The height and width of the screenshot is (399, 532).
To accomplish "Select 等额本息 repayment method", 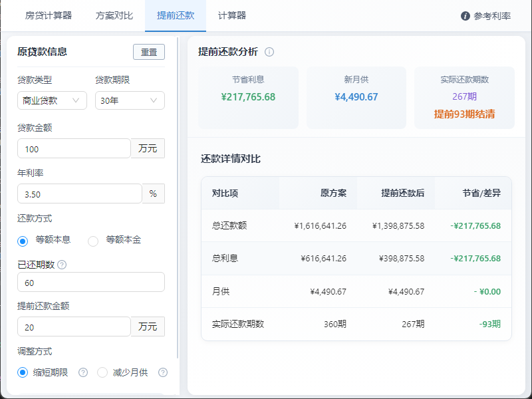I will click(23, 241).
